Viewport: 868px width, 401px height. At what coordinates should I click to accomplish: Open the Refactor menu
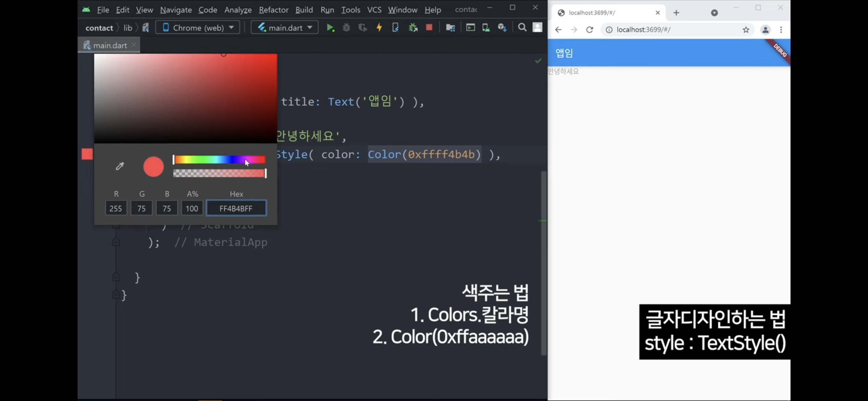(x=274, y=10)
